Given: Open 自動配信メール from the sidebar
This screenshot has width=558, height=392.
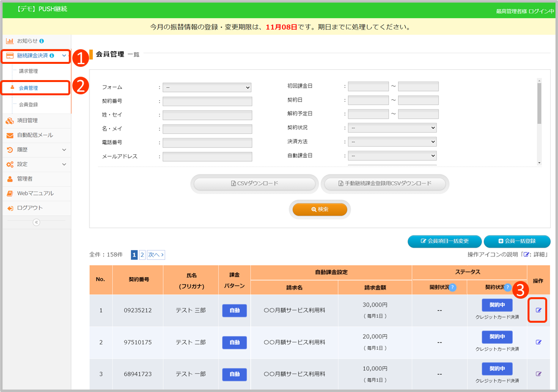Looking at the screenshot, I should pos(35,135).
